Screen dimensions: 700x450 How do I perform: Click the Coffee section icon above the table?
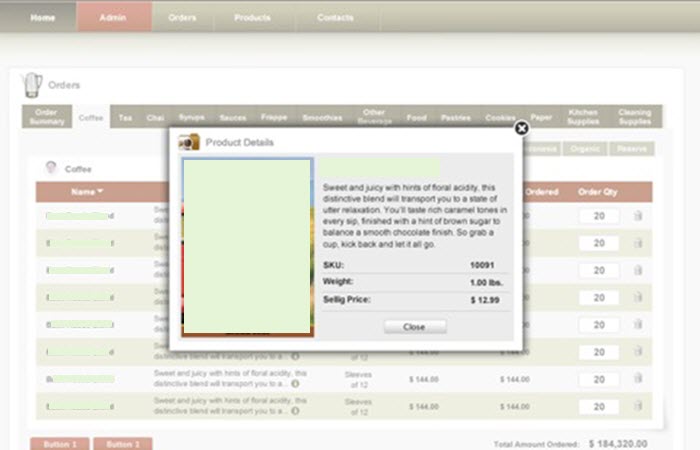51,168
